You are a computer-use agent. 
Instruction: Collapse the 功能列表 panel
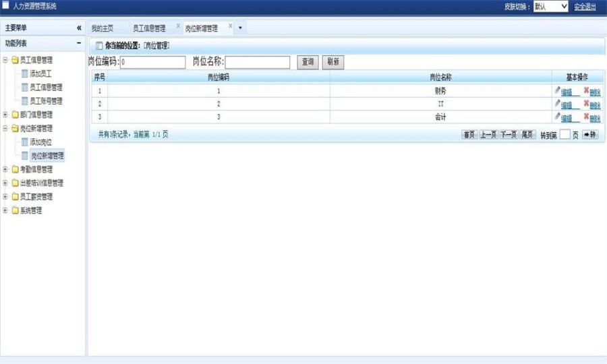[x=79, y=43]
